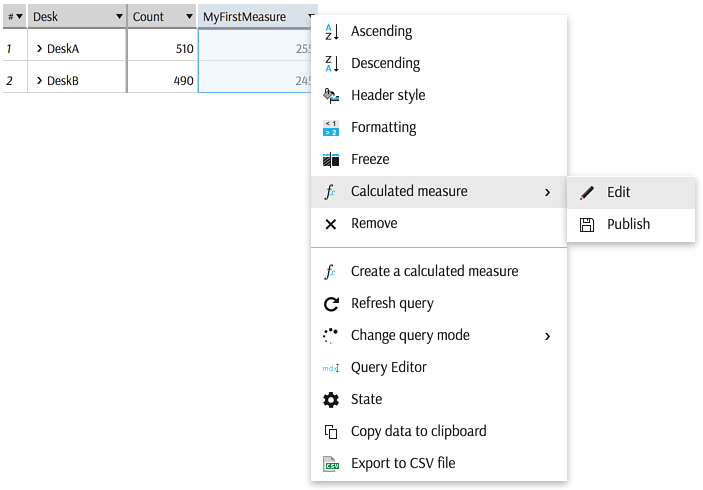Open the Desk column header dropdown arrow
The height and width of the screenshot is (490, 703).
(x=119, y=17)
